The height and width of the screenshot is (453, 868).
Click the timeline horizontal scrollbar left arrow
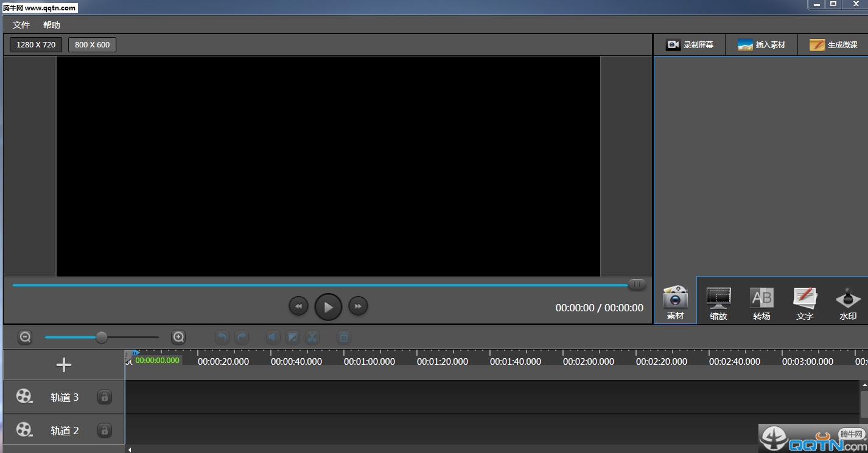[129, 450]
